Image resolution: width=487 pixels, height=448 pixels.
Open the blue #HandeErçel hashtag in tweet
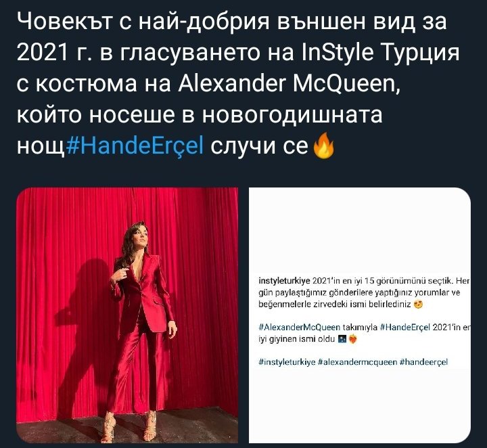135,145
